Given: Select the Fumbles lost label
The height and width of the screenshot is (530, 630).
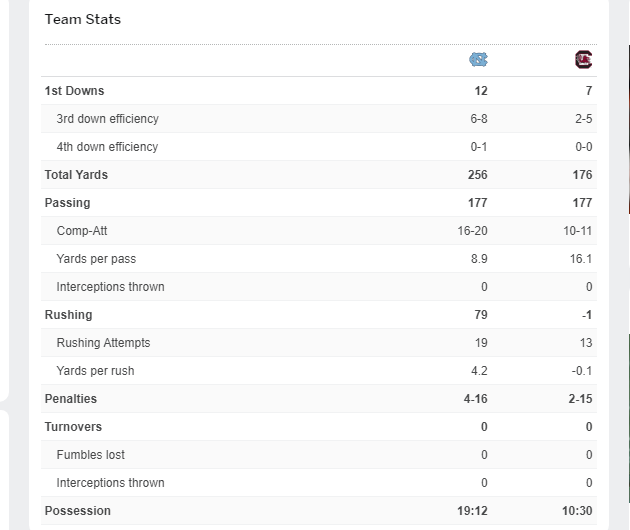Looking at the screenshot, I should click(91, 455).
